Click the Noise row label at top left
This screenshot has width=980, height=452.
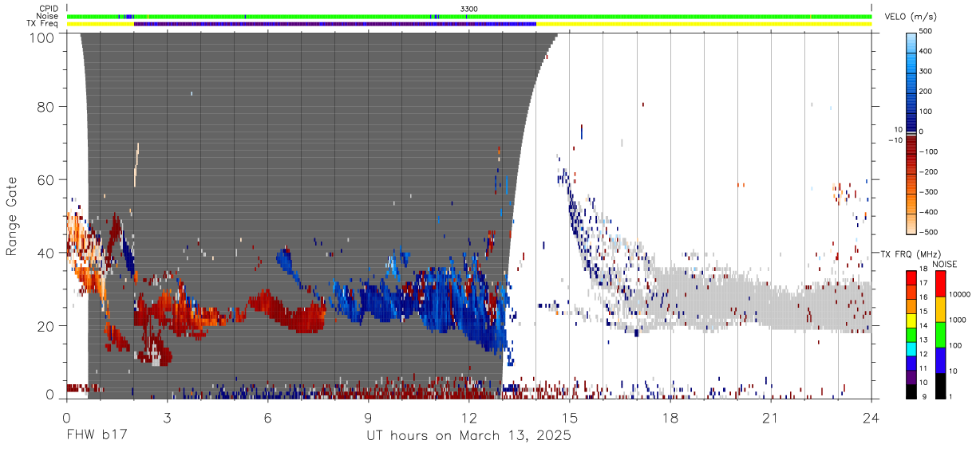(48, 16)
